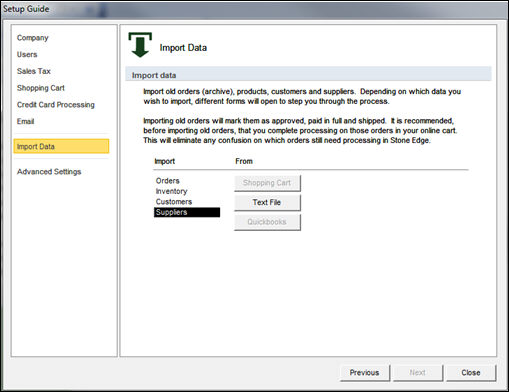Click the green Import Data arrow icon

(140, 45)
